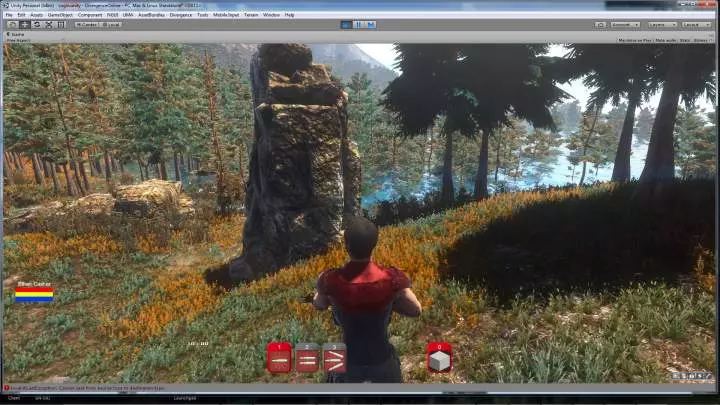The height and width of the screenshot is (405, 720).
Task: Click the player health color bars
Action: click(x=34, y=295)
